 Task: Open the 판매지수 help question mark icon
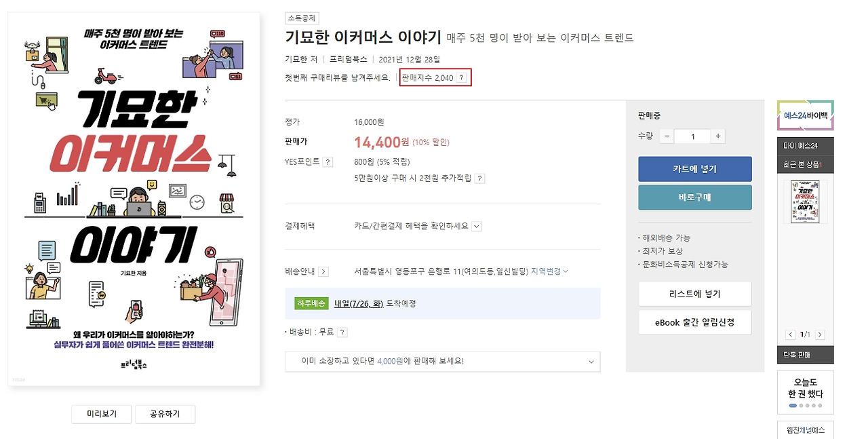(462, 77)
